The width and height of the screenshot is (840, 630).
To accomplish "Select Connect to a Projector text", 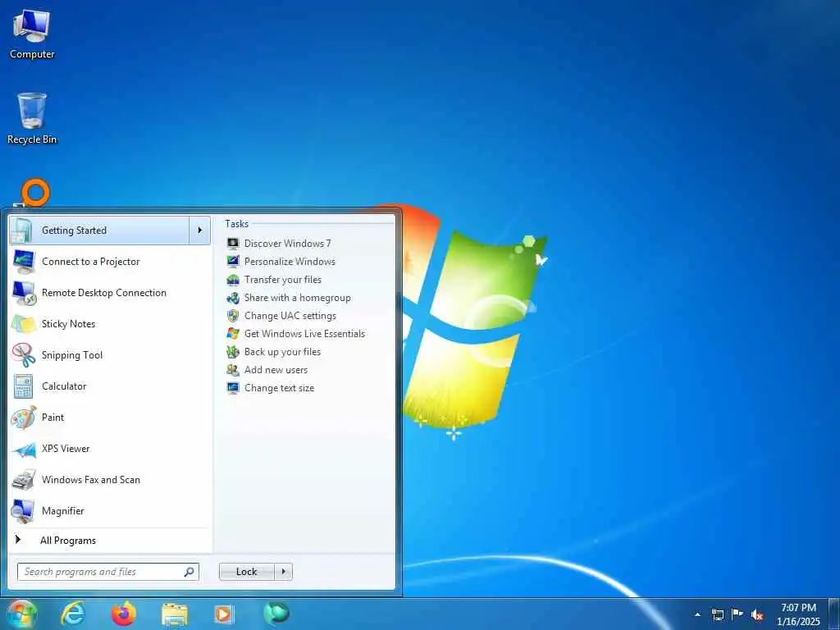I will click(x=90, y=262).
